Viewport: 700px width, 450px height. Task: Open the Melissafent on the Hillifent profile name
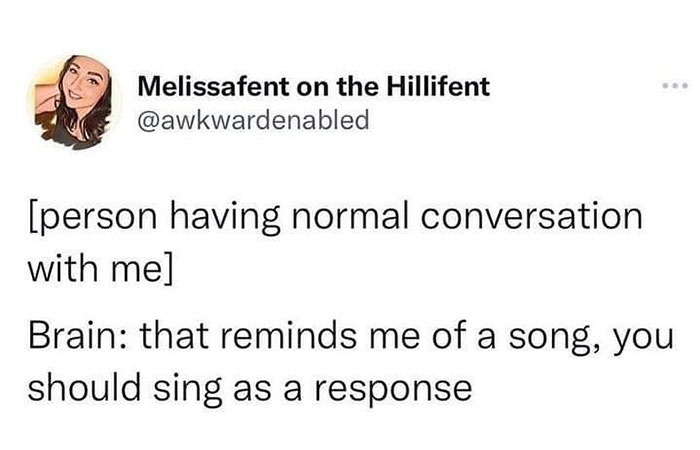tap(311, 86)
